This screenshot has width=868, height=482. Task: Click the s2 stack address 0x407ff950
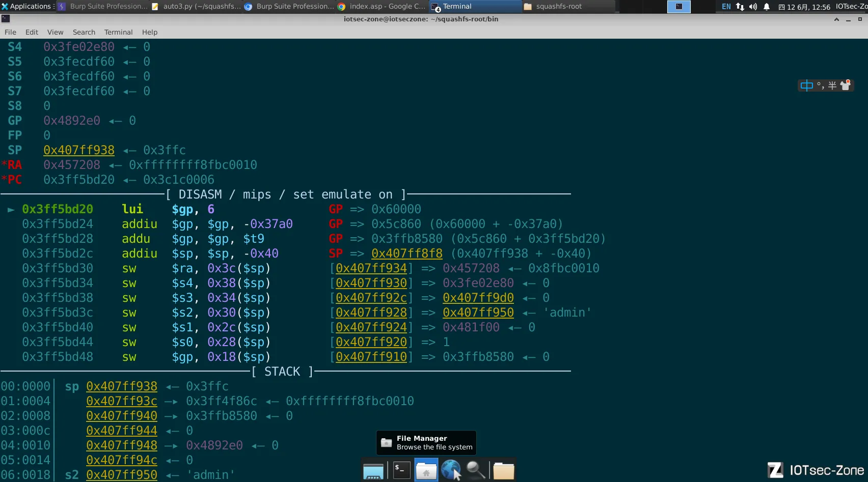pos(122,475)
